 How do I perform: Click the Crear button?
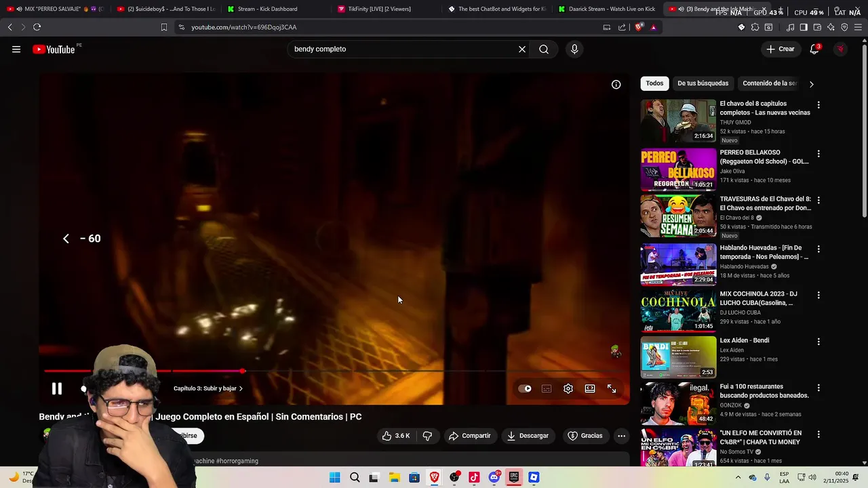tap(780, 49)
